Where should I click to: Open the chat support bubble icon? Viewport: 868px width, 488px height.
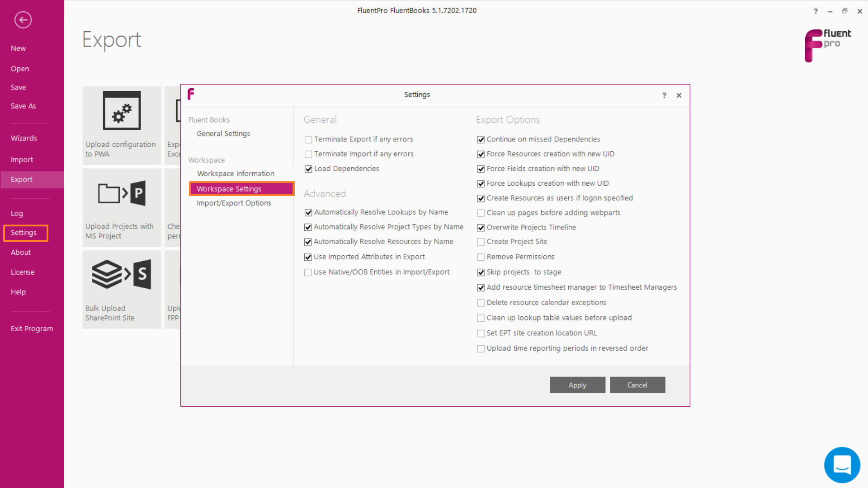click(x=842, y=465)
